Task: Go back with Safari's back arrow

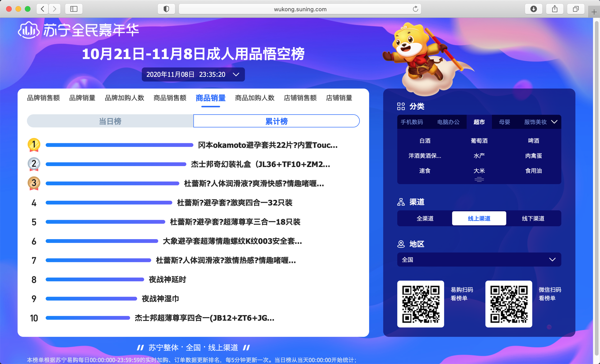Action: [42, 9]
